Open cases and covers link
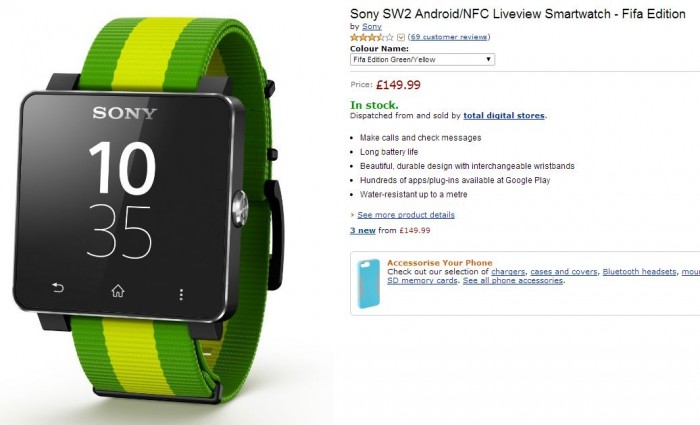The height and width of the screenshot is (425, 700). point(564,272)
